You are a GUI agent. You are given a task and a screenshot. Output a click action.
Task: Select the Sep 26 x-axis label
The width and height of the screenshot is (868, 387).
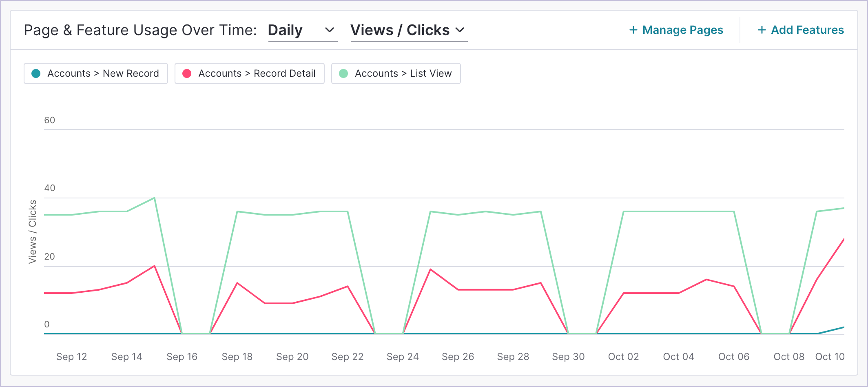tap(458, 357)
